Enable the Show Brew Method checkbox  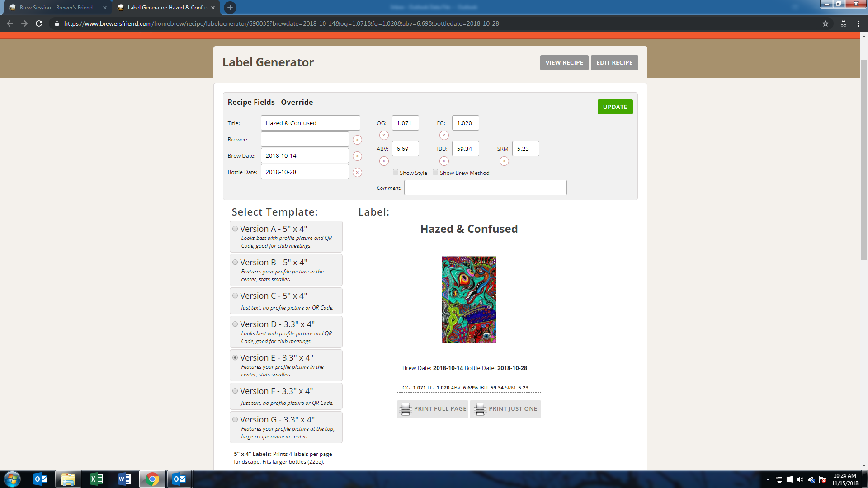pos(435,172)
